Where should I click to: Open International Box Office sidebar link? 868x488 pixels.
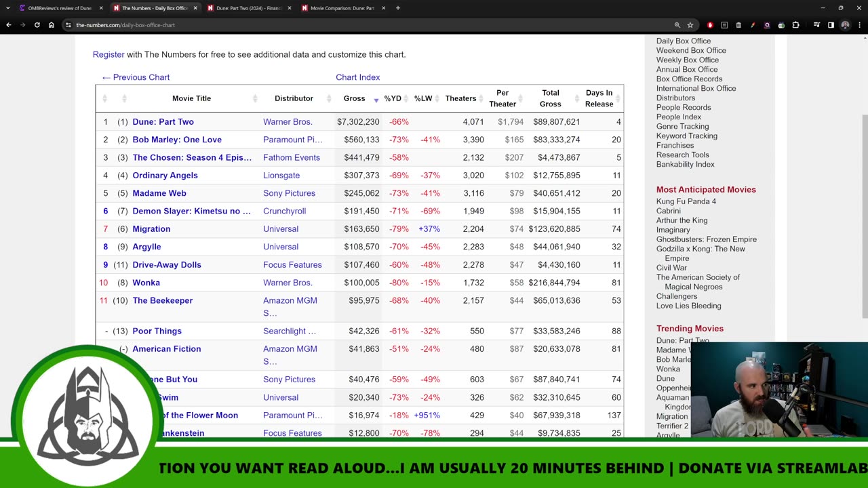696,88
